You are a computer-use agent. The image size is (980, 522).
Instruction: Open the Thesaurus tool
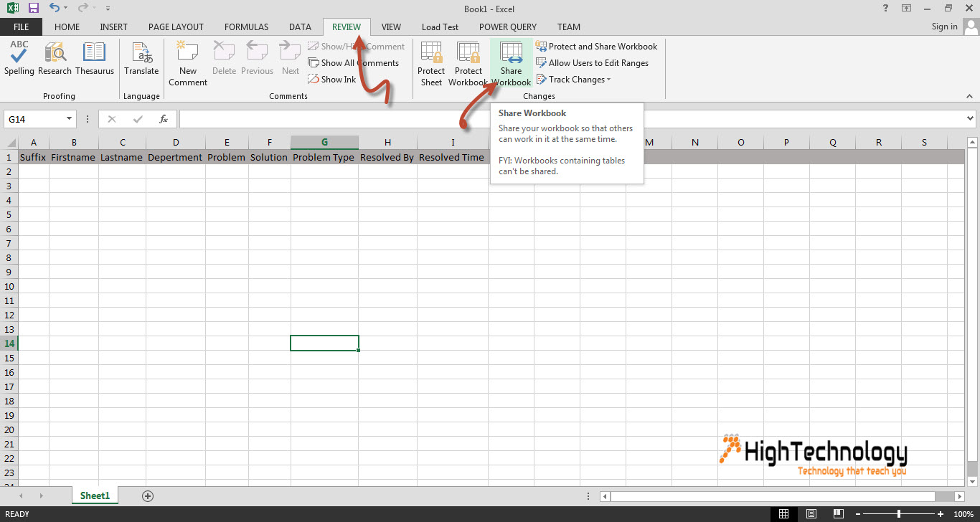coord(95,58)
